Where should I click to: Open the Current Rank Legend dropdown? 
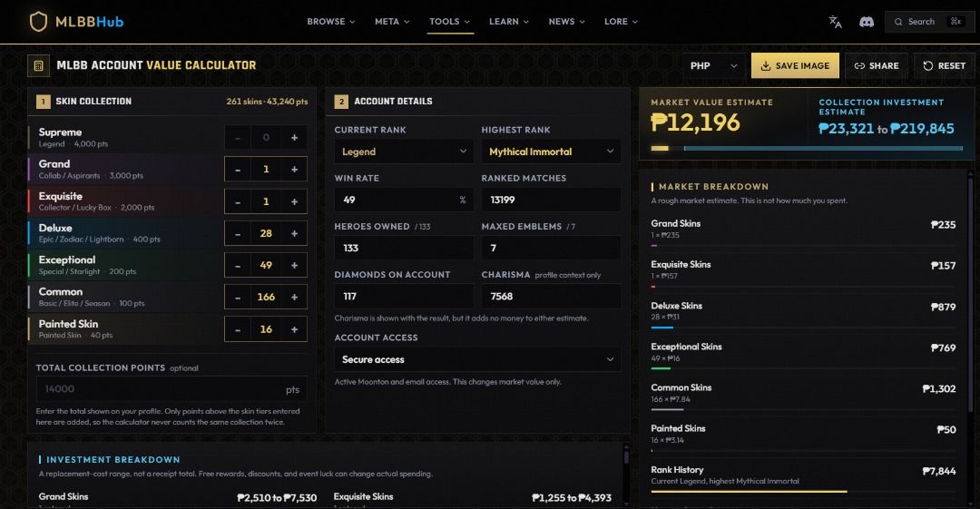(404, 152)
